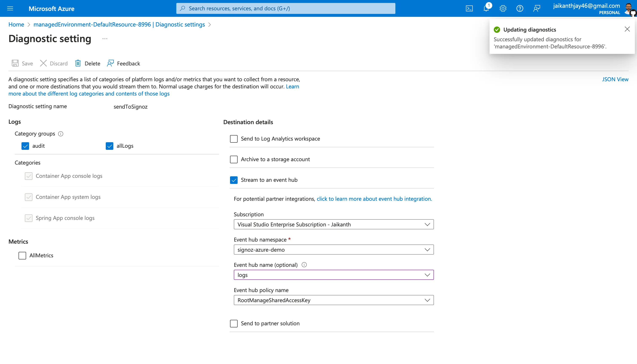Toggle Container App system logs checkbox
Viewport: 637px width, 364px height.
(x=28, y=197)
